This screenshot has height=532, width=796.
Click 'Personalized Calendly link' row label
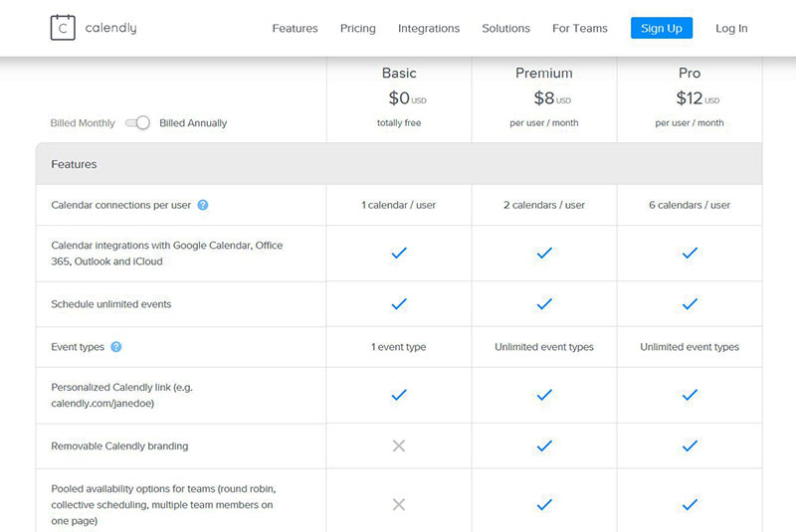[x=121, y=395]
